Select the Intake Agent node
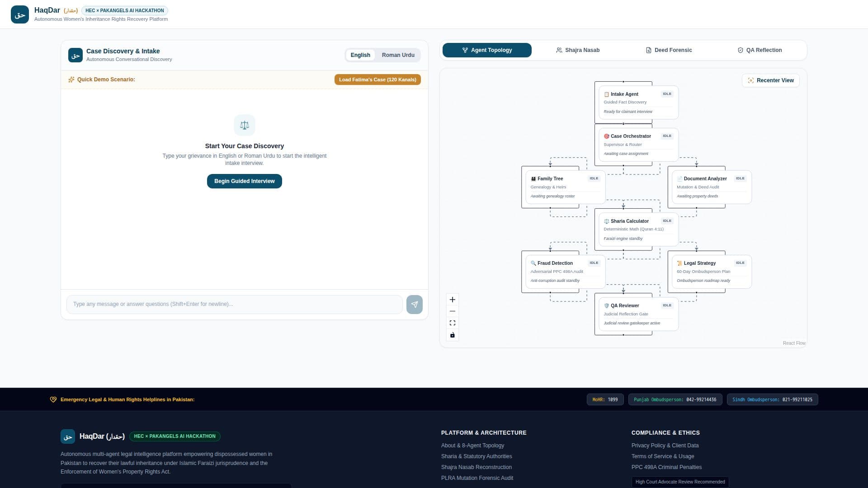868x488 pixels. pos(638,103)
